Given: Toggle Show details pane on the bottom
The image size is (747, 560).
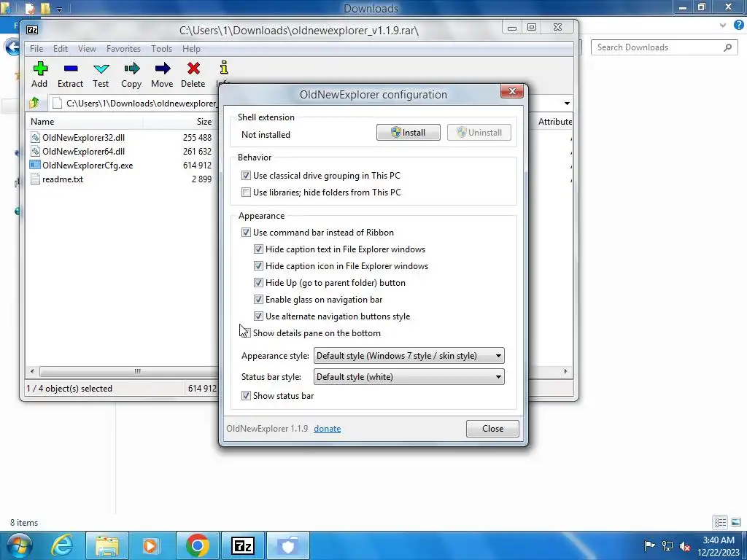Looking at the screenshot, I should point(246,332).
